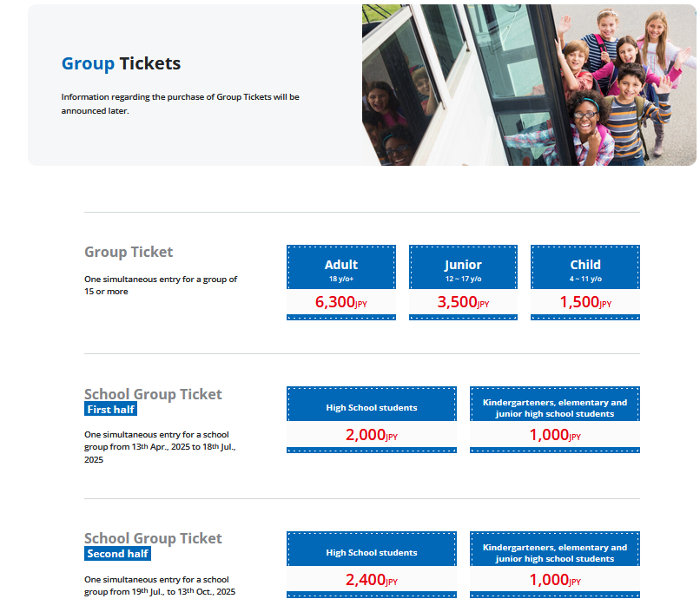Click the 6,300 JPY adult price

click(341, 302)
